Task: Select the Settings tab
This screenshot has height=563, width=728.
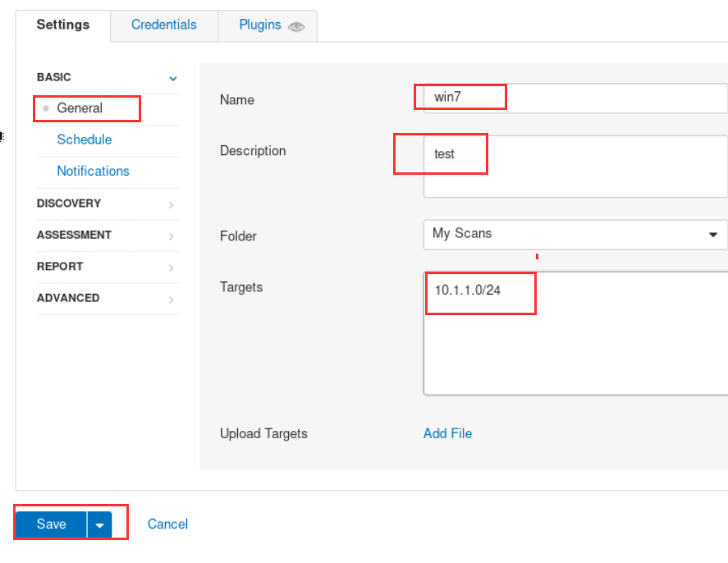Action: point(63,25)
